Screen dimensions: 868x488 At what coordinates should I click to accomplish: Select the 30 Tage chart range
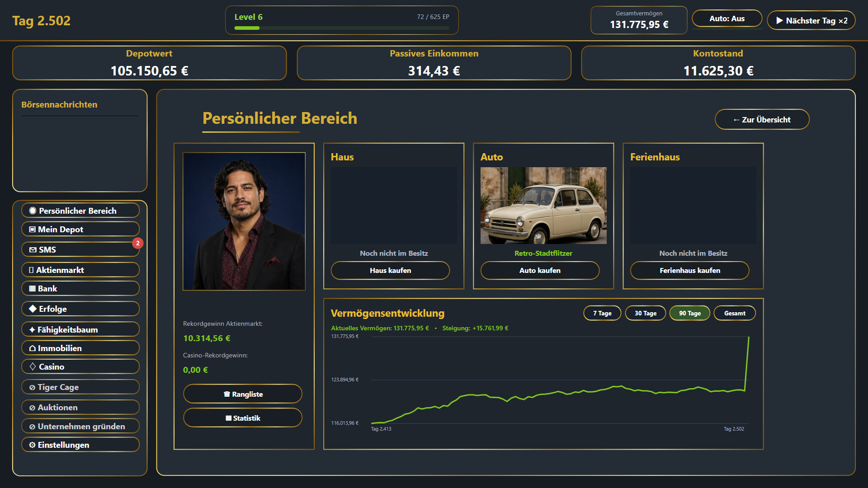[645, 313]
